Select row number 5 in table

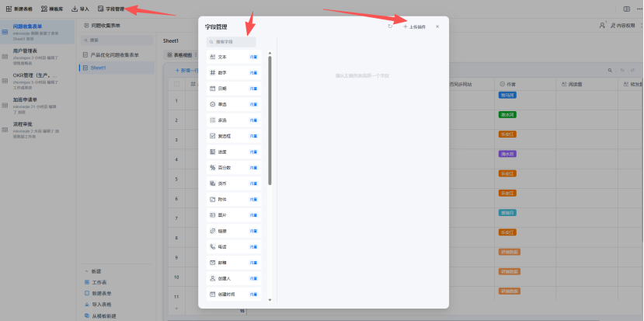(x=176, y=180)
